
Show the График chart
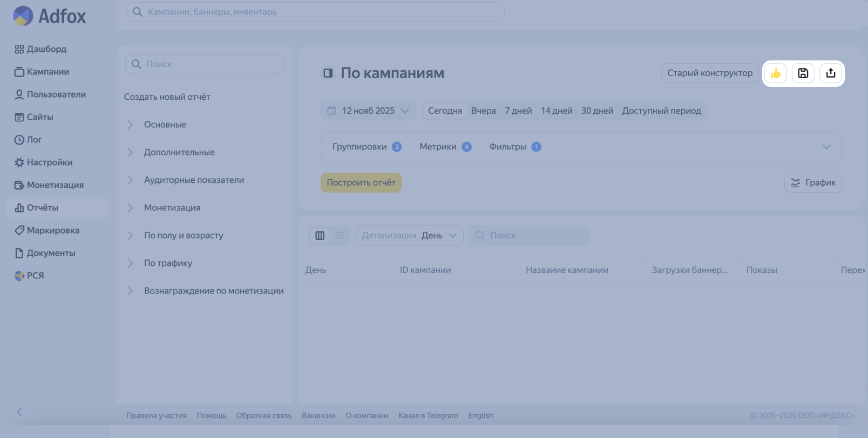(813, 183)
